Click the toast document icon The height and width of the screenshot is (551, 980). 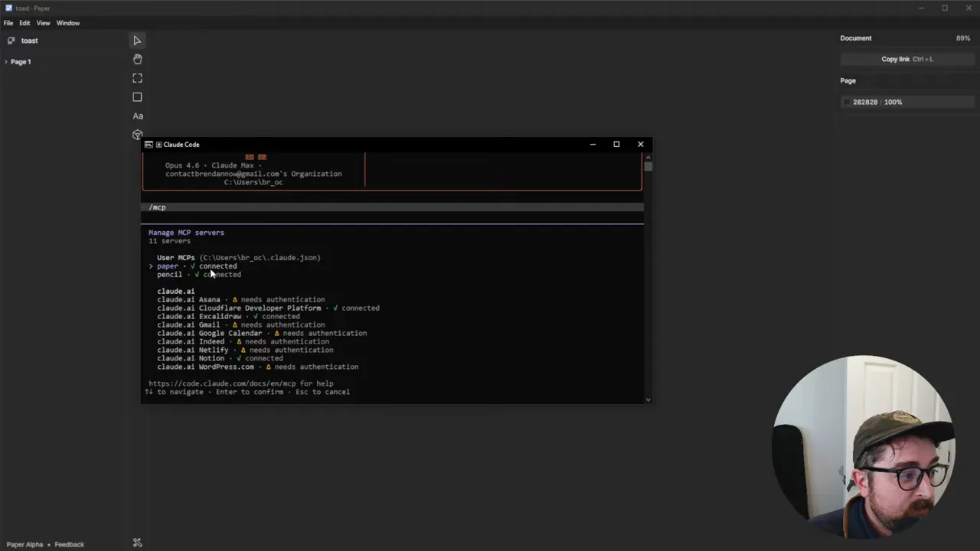(x=11, y=41)
